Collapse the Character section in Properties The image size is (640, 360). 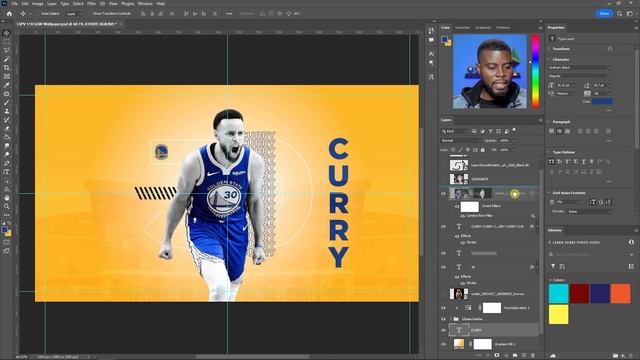(549, 59)
